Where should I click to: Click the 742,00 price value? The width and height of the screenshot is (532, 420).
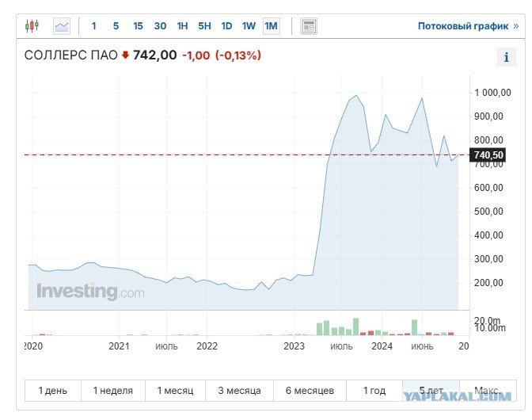pos(154,55)
